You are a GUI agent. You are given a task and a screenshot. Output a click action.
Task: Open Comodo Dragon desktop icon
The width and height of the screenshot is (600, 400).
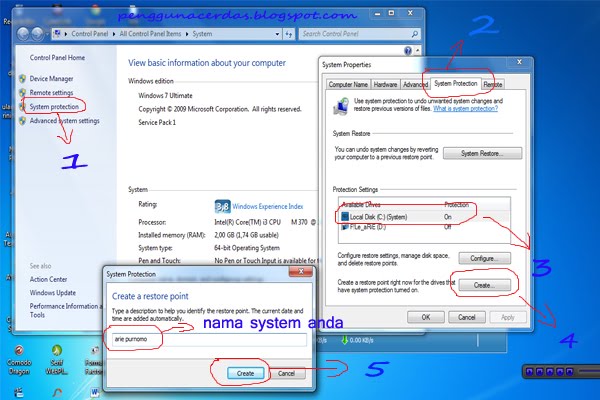point(19,359)
